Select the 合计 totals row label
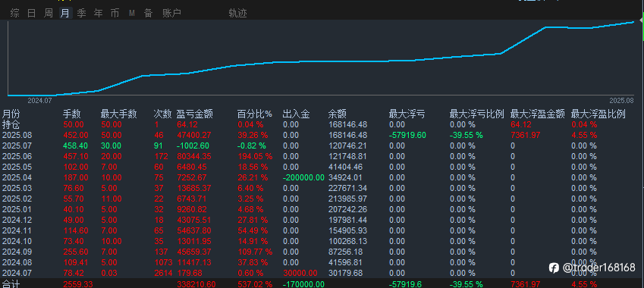The height and width of the screenshot is (288, 644). (x=11, y=284)
